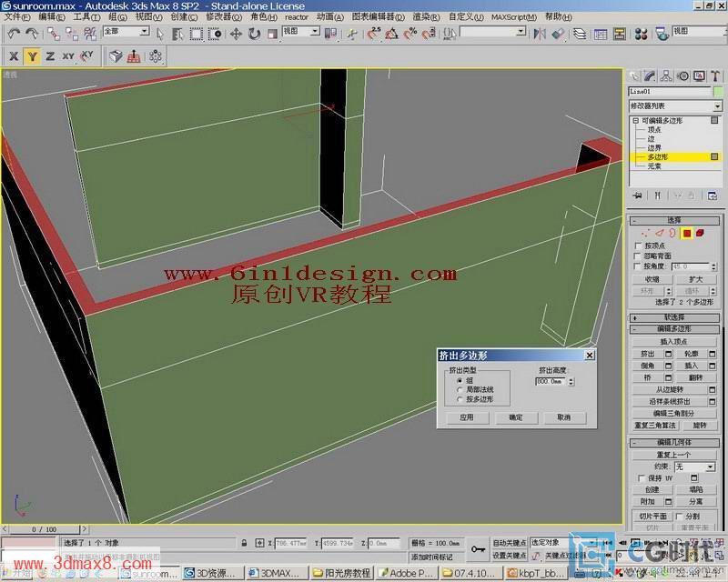Collapse the 编辑多边形 rollout header
Viewport: 728px width, 582px height.
tap(674, 329)
